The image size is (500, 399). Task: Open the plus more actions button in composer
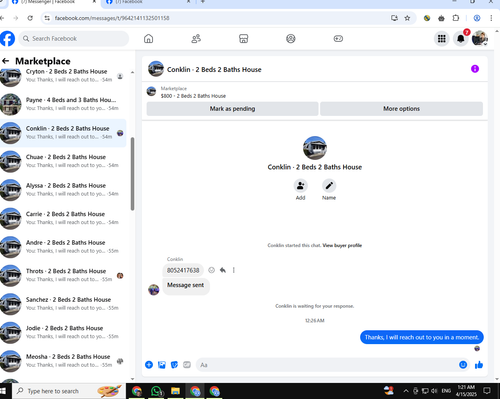coord(149,365)
